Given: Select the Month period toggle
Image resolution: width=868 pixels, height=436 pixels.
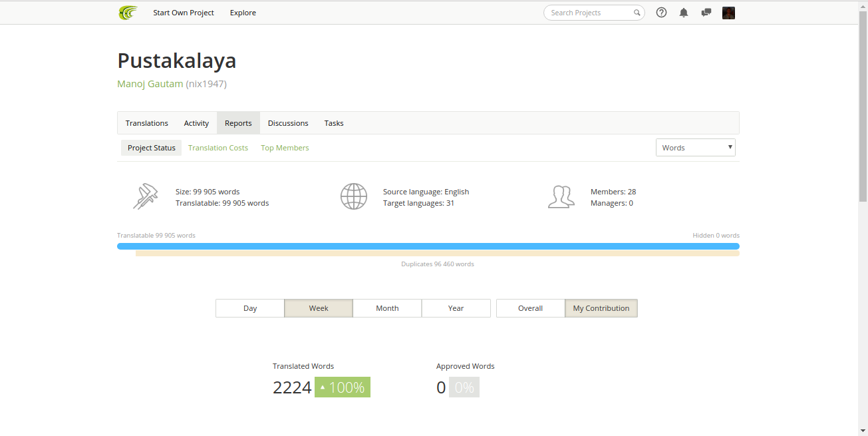Looking at the screenshot, I should (387, 308).
